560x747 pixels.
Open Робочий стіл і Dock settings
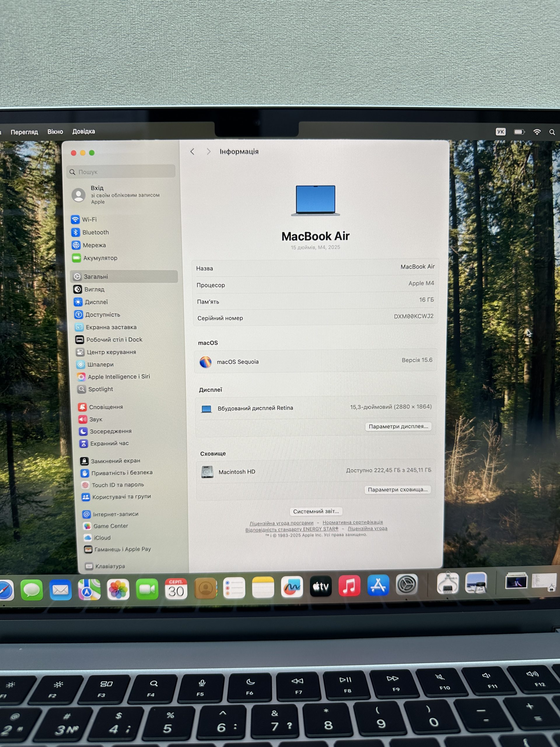pos(109,340)
